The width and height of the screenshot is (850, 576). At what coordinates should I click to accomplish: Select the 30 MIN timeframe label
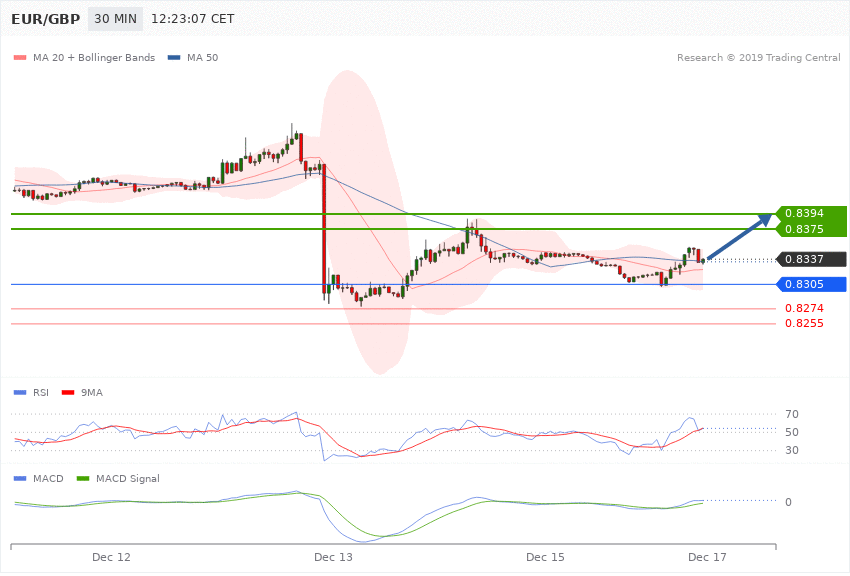[115, 19]
